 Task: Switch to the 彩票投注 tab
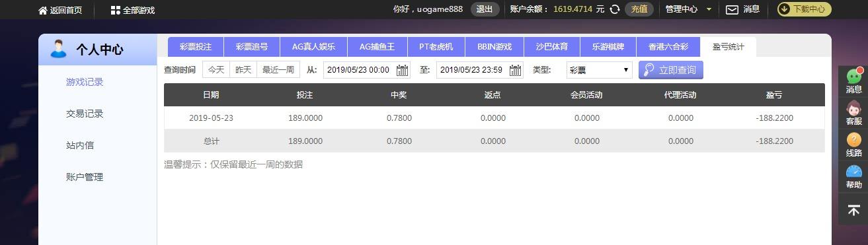(196, 47)
